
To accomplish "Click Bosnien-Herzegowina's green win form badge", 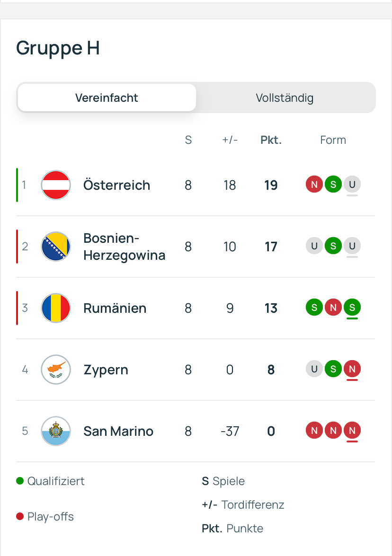I will tap(333, 246).
